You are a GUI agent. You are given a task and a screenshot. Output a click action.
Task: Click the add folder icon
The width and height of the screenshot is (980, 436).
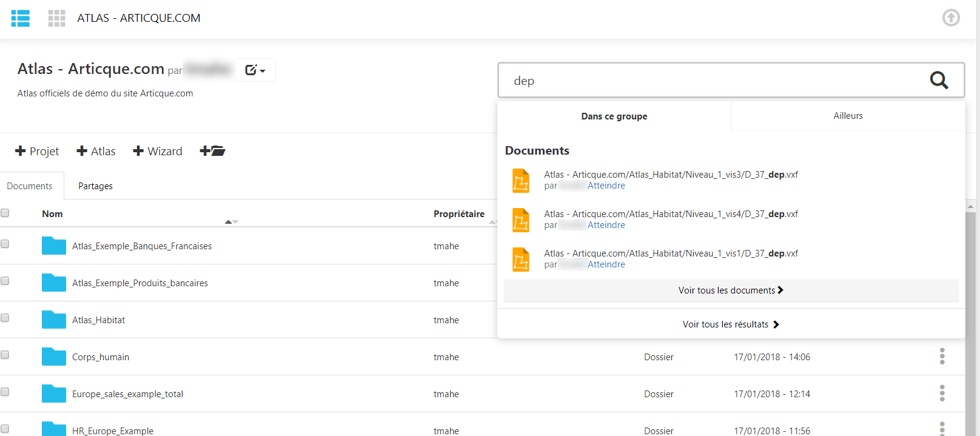(213, 151)
